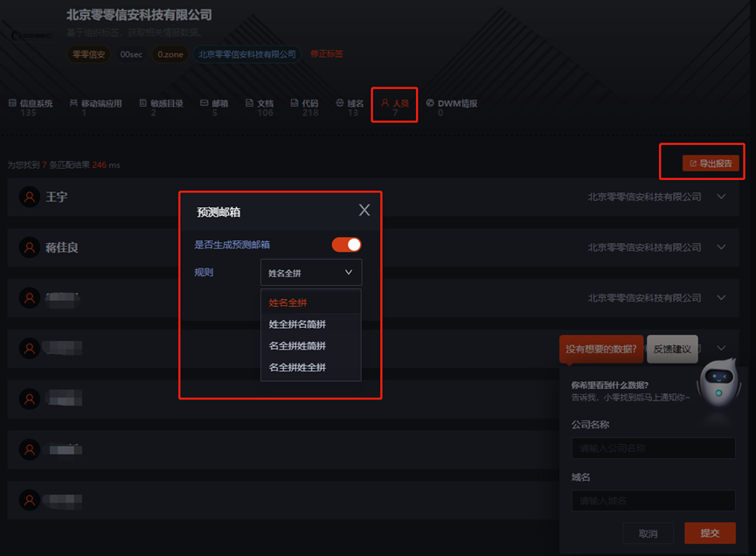Expand the 蒋佳良 row chevron
Image resolution: width=756 pixels, height=556 pixels.
(x=721, y=247)
